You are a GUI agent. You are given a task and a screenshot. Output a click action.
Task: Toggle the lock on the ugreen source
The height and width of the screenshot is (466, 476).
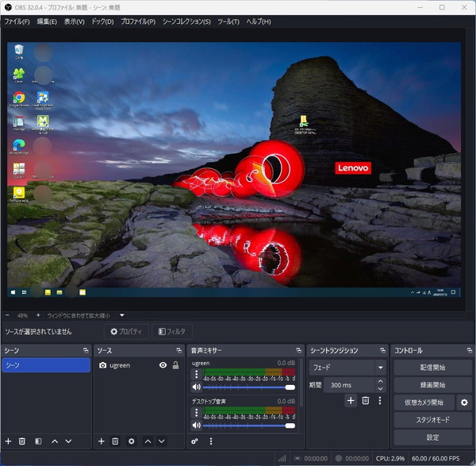point(175,365)
